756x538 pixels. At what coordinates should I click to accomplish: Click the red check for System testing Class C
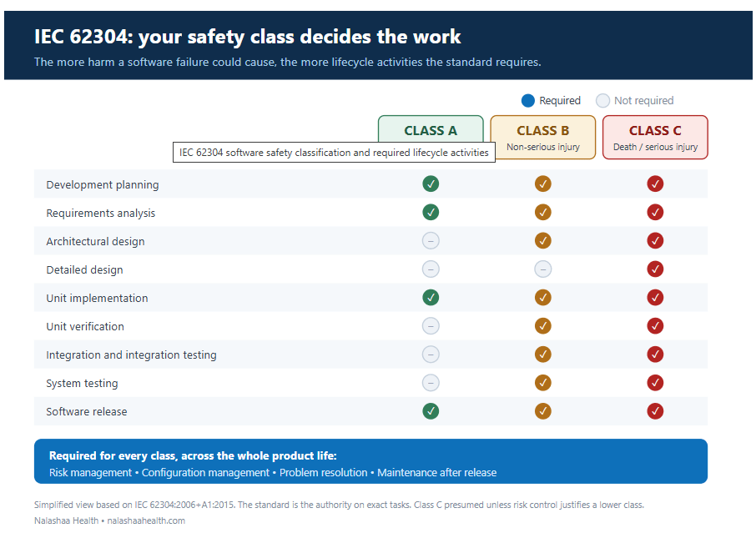pos(655,383)
